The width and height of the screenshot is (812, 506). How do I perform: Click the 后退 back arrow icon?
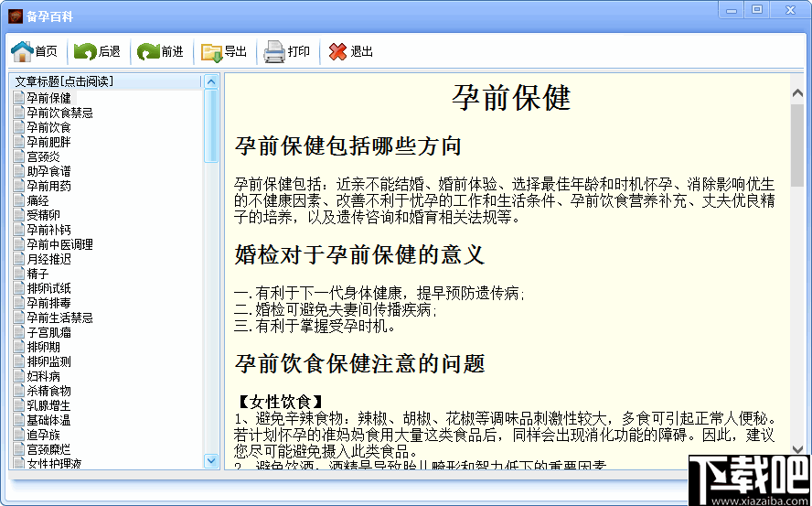coord(85,52)
